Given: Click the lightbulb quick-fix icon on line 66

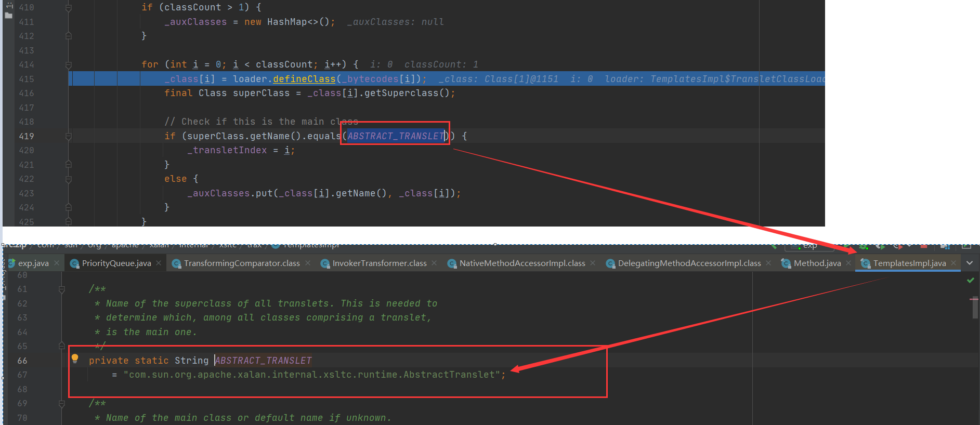Looking at the screenshot, I should (75, 358).
